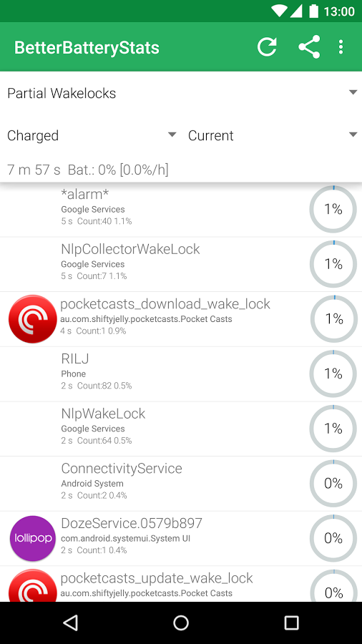Tap the BetterBatteryStats app title
The image size is (362, 644).
coord(87,48)
